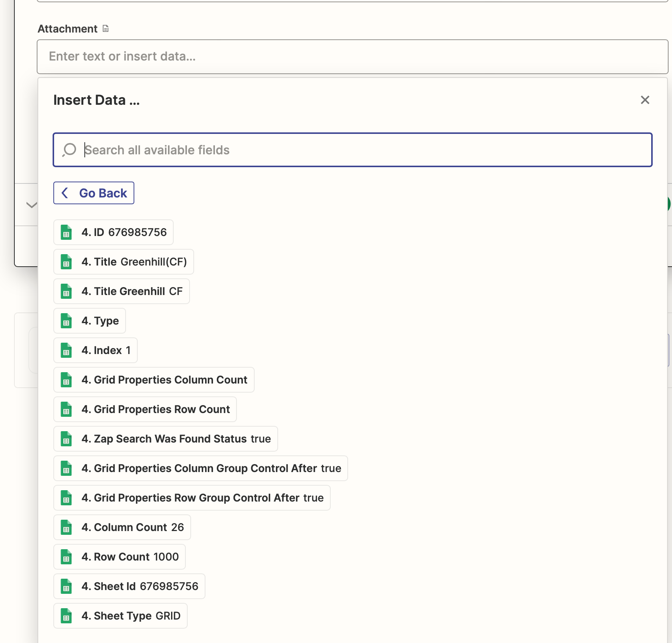Click the Go Back button
Screen dimensions: 672x643
click(94, 193)
